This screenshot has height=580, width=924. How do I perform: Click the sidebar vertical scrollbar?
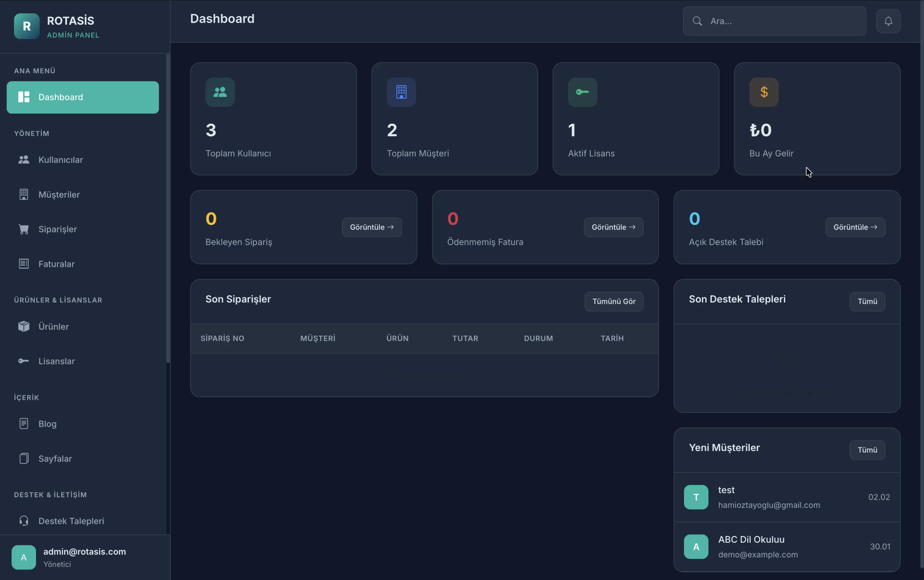[168, 208]
